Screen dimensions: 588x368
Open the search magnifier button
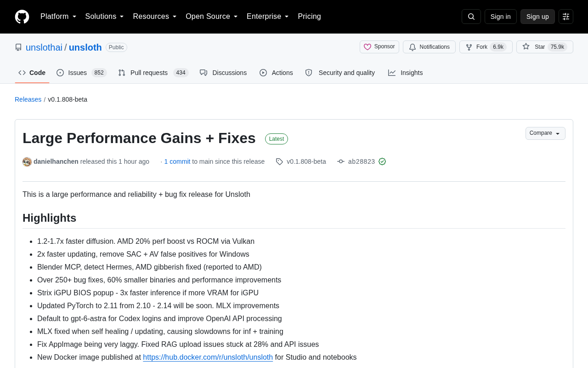tap(471, 17)
